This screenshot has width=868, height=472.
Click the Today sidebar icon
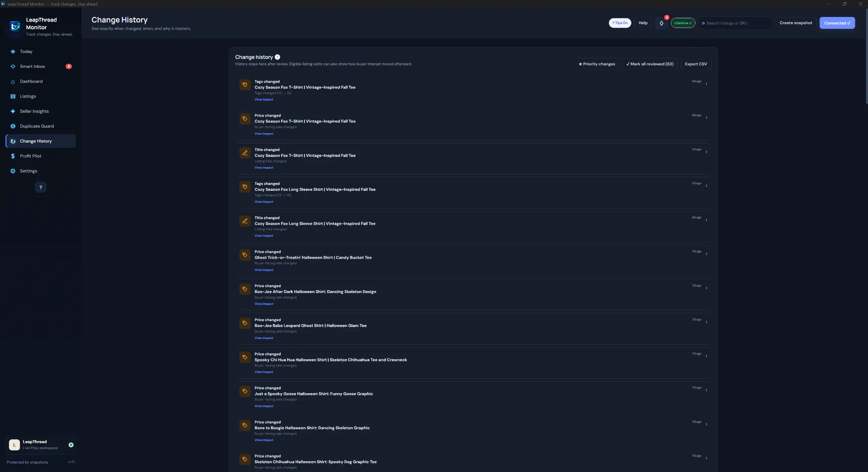click(x=13, y=52)
